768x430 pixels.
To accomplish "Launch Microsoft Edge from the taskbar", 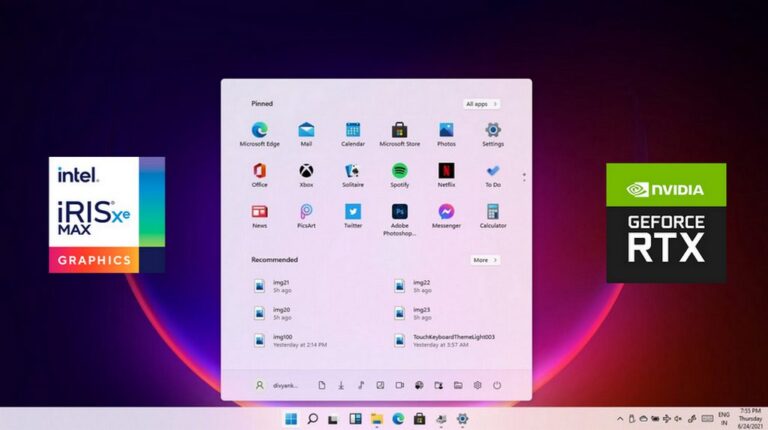I will tap(398, 419).
